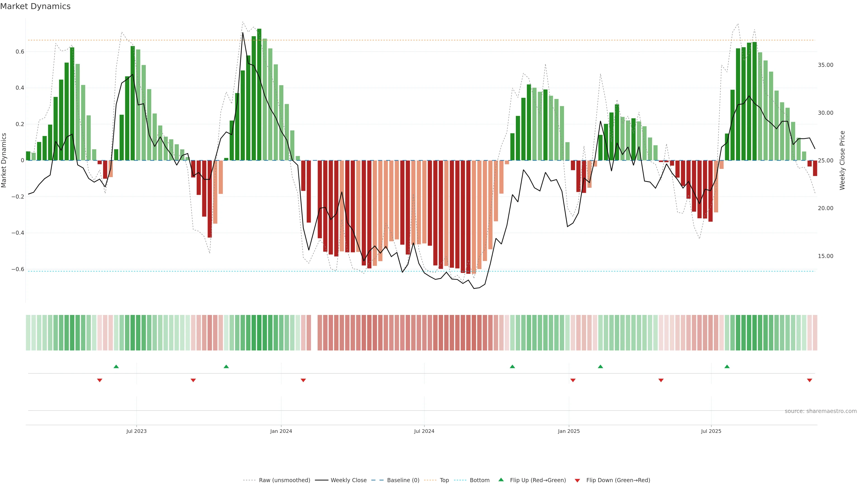Click the Bottom legend label

pos(479,480)
